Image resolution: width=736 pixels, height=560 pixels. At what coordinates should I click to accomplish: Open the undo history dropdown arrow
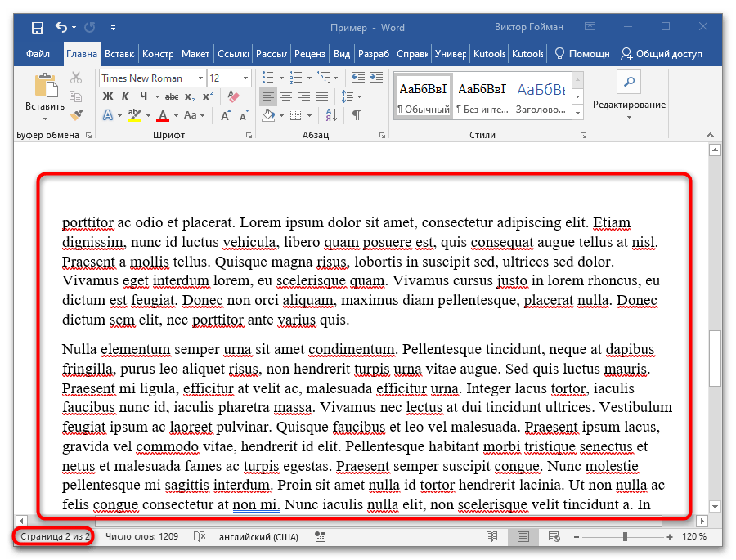pos(74,28)
